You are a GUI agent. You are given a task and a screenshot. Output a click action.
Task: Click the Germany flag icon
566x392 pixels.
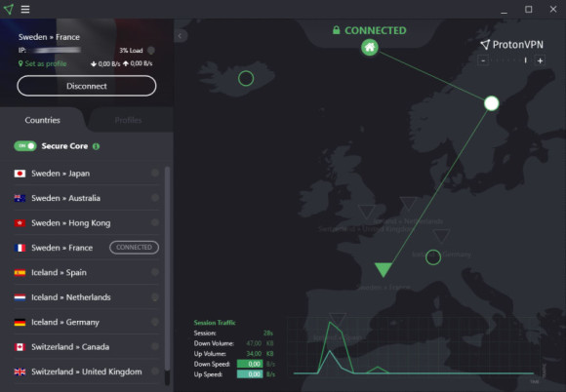[20, 323]
